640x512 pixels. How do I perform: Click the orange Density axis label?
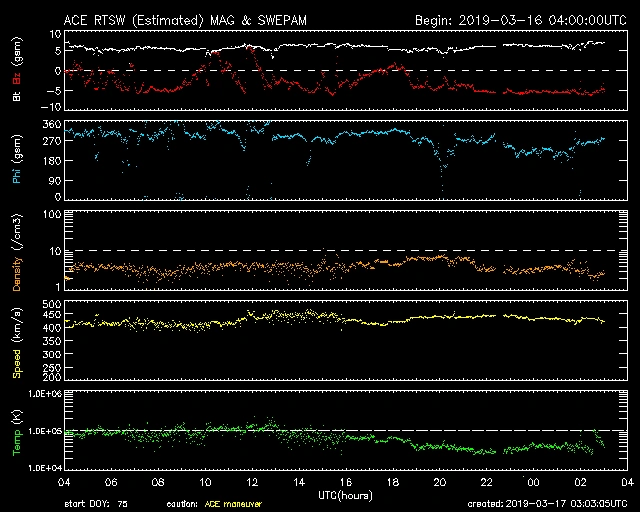point(15,260)
